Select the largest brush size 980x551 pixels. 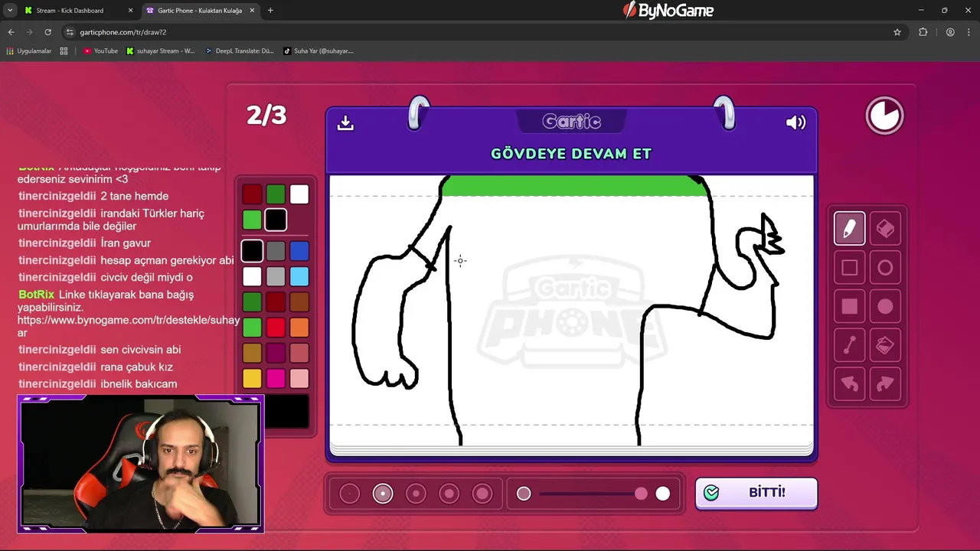(x=482, y=494)
